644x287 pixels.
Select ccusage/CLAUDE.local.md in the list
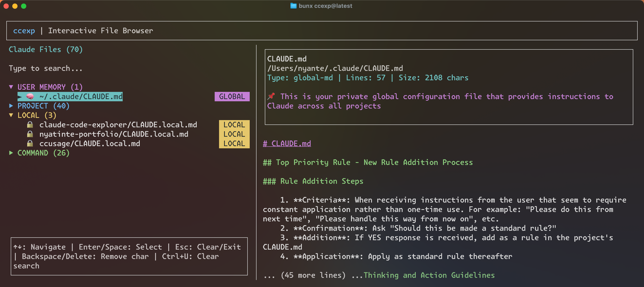[90, 143]
